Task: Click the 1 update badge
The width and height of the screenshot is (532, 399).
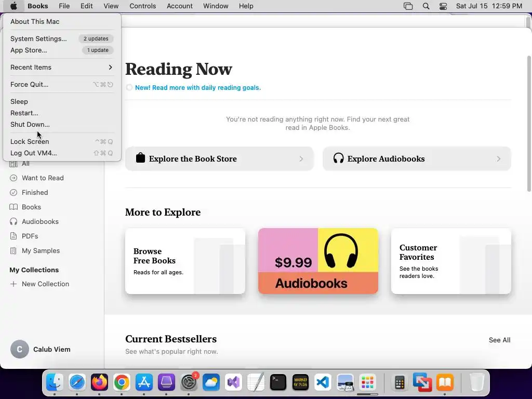Action: (x=98, y=50)
